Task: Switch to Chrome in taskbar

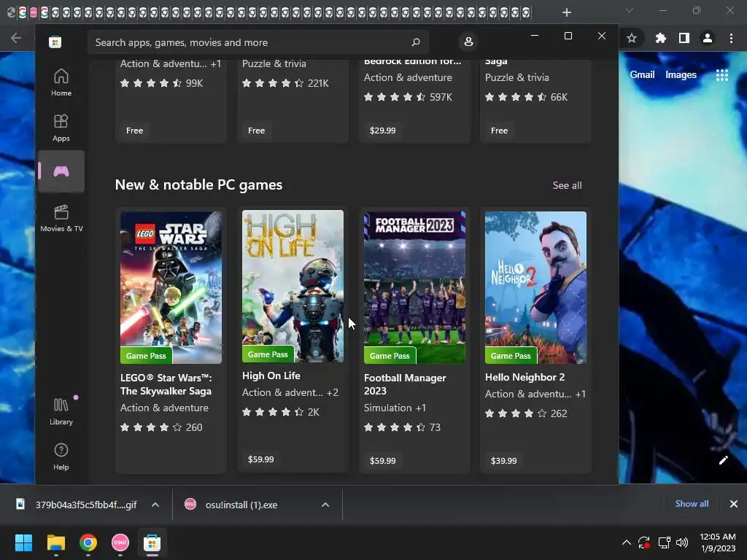Action: 88,542
